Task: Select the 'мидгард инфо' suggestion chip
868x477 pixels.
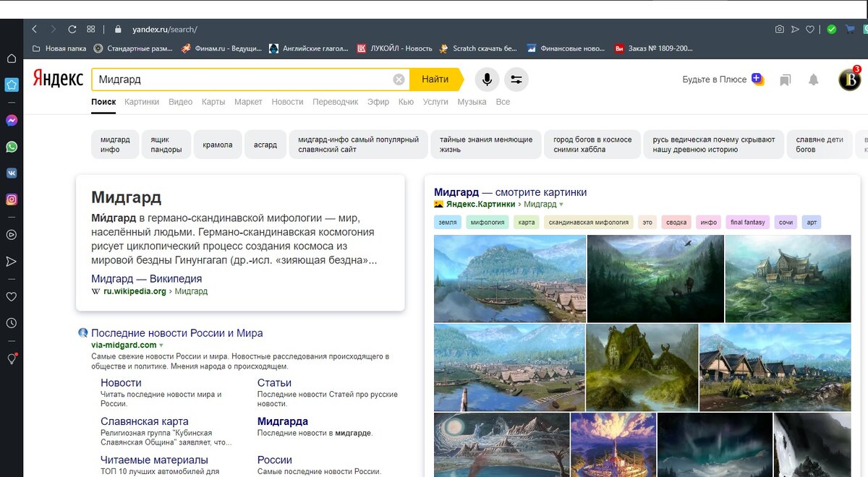Action: tap(115, 144)
